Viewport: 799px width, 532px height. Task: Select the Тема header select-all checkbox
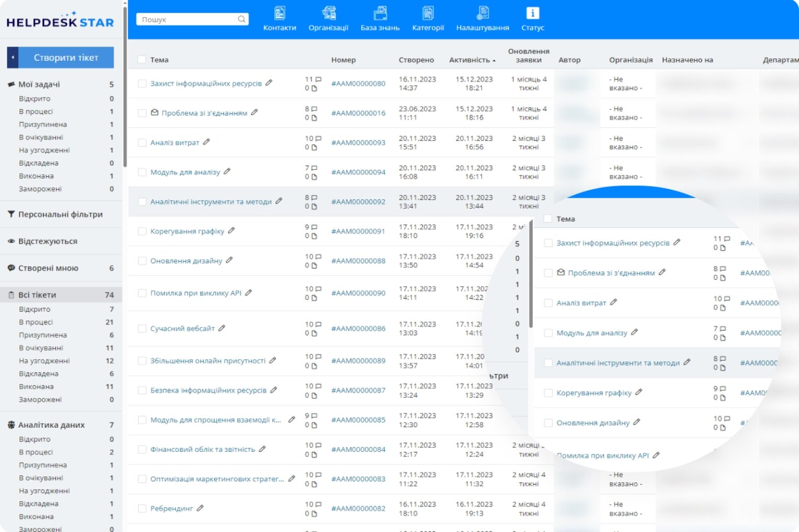tap(142, 60)
